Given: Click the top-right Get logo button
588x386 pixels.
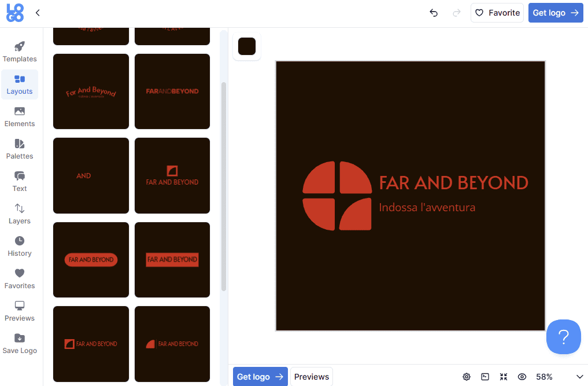Looking at the screenshot, I should (556, 13).
